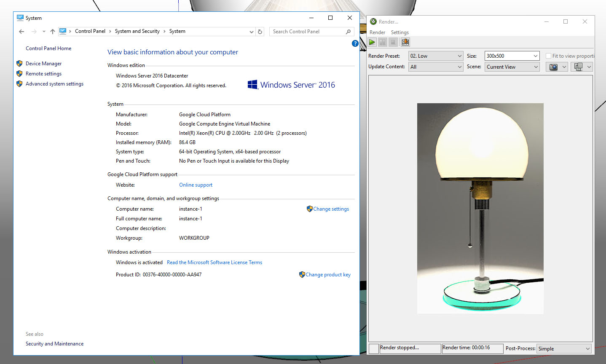Click the Render time 00:00:16 status field
Viewport: 606px width, 364px height.
click(472, 348)
